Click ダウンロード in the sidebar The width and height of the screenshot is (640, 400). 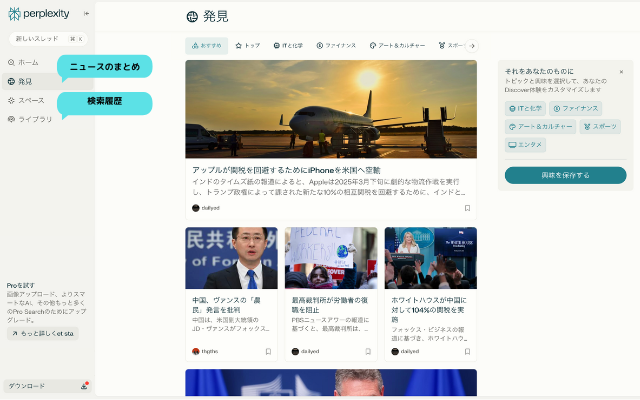point(47,386)
